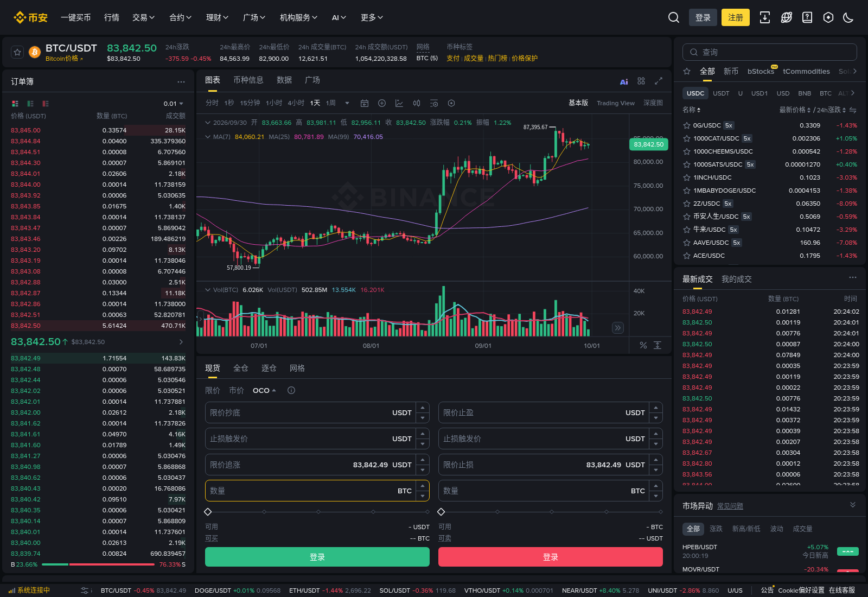Open the chart layout grid icon

pyautogui.click(x=641, y=81)
